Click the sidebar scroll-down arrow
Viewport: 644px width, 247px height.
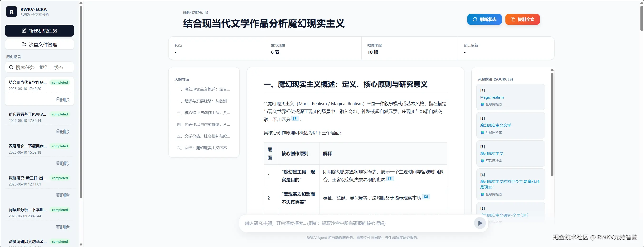tap(81, 244)
